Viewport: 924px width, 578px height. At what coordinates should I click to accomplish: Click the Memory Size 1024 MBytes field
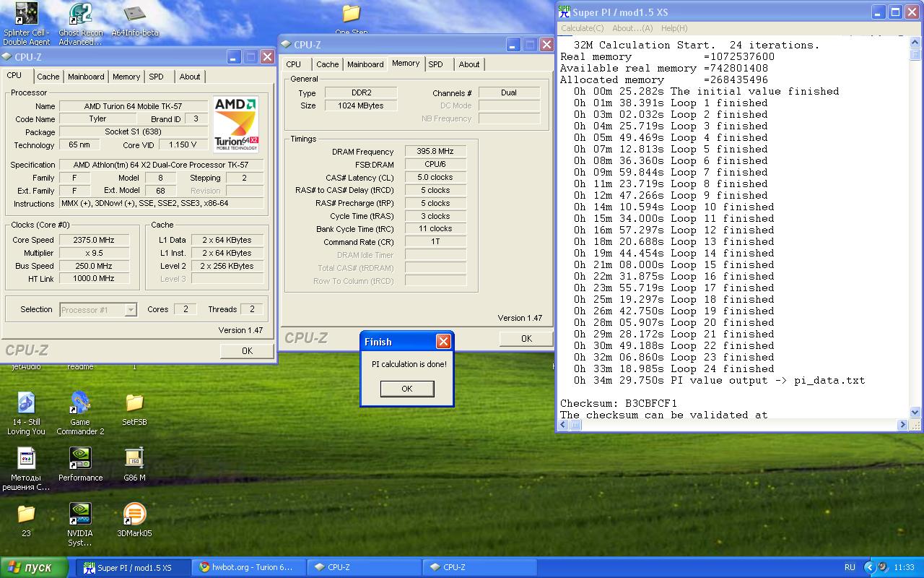[360, 105]
